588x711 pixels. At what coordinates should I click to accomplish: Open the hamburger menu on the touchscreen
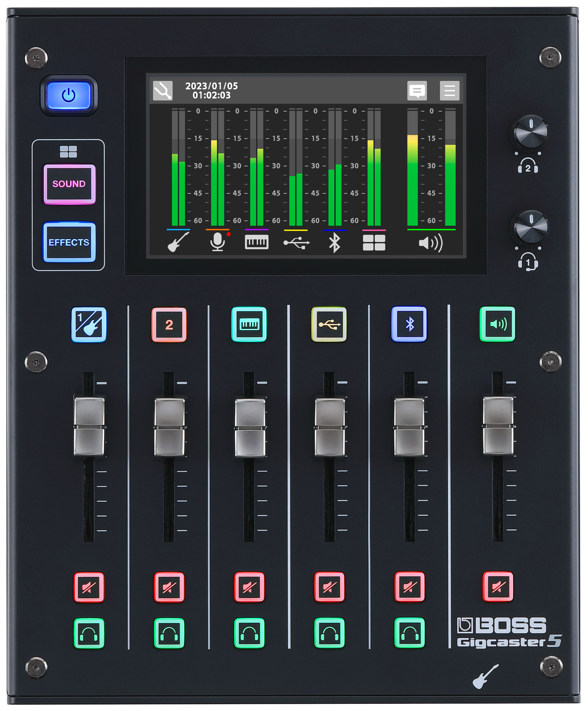450,91
